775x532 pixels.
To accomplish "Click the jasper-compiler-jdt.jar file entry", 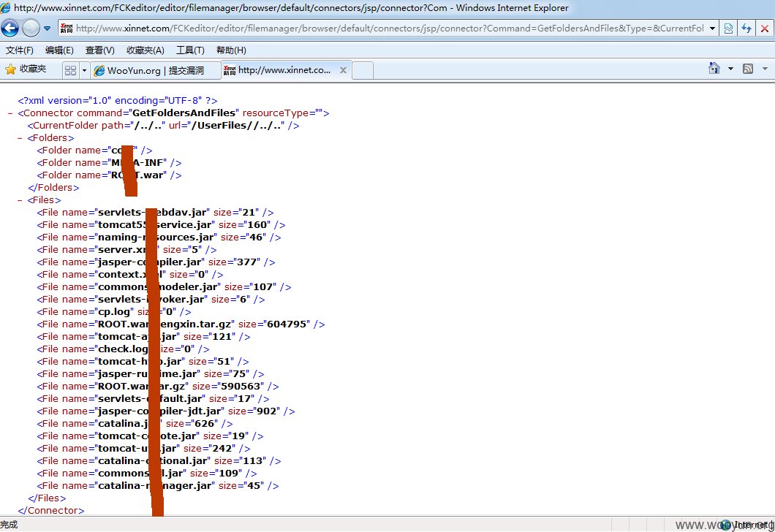I will tap(165, 411).
